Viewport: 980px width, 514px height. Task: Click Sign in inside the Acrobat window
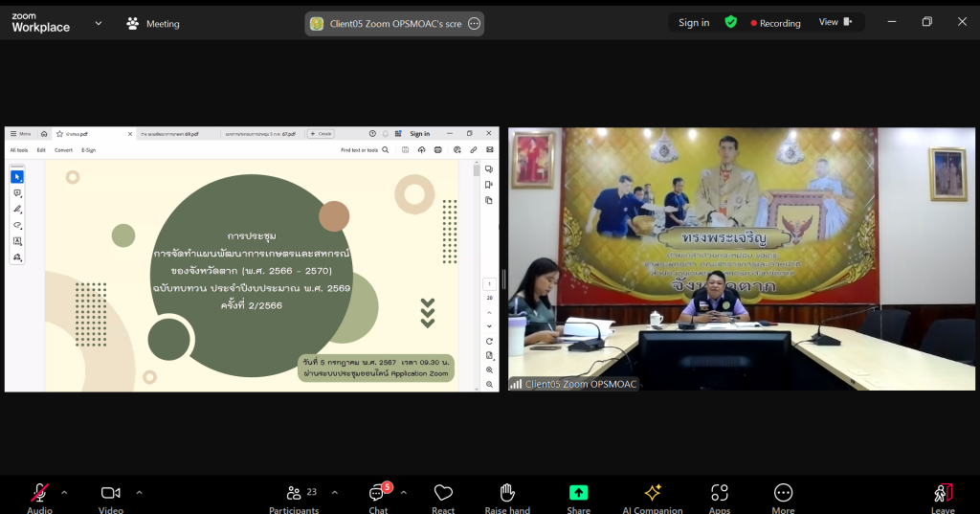419,134
